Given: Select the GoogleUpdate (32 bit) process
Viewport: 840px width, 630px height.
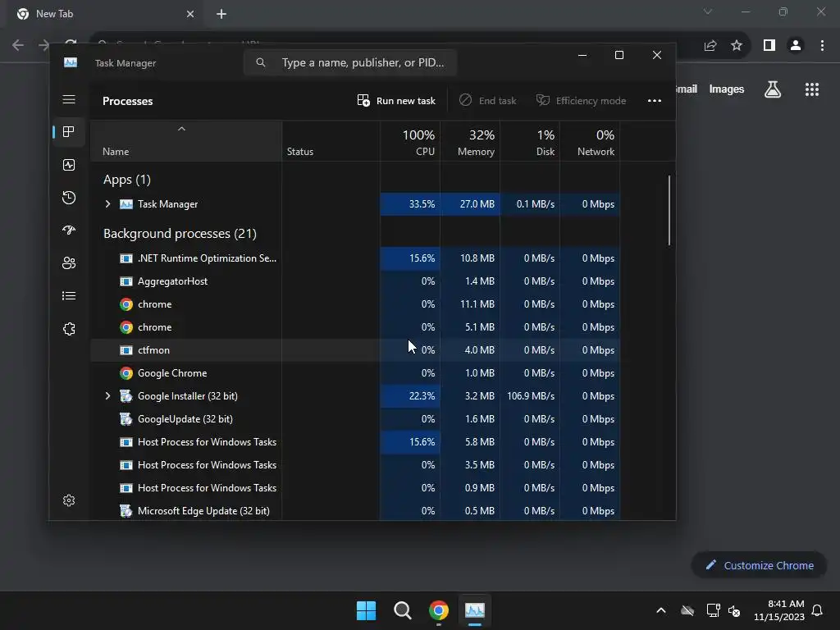Looking at the screenshot, I should [x=355, y=419].
